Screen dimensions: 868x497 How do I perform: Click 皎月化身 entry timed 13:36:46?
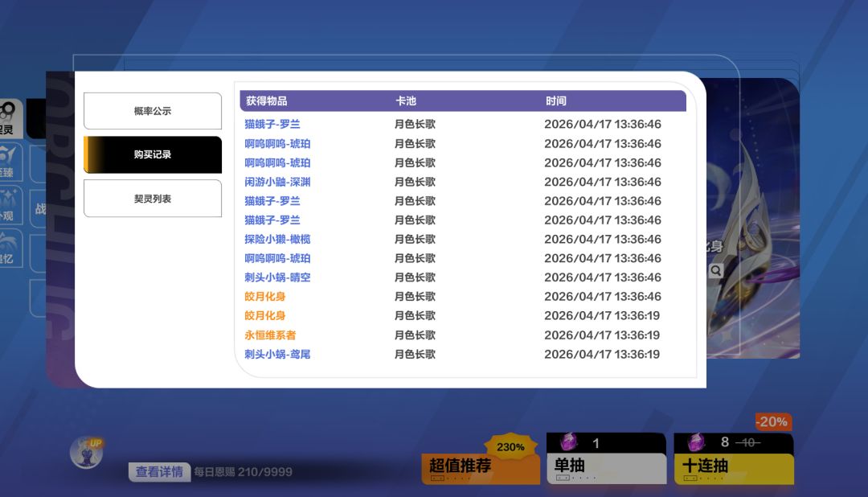pyautogui.click(x=264, y=297)
